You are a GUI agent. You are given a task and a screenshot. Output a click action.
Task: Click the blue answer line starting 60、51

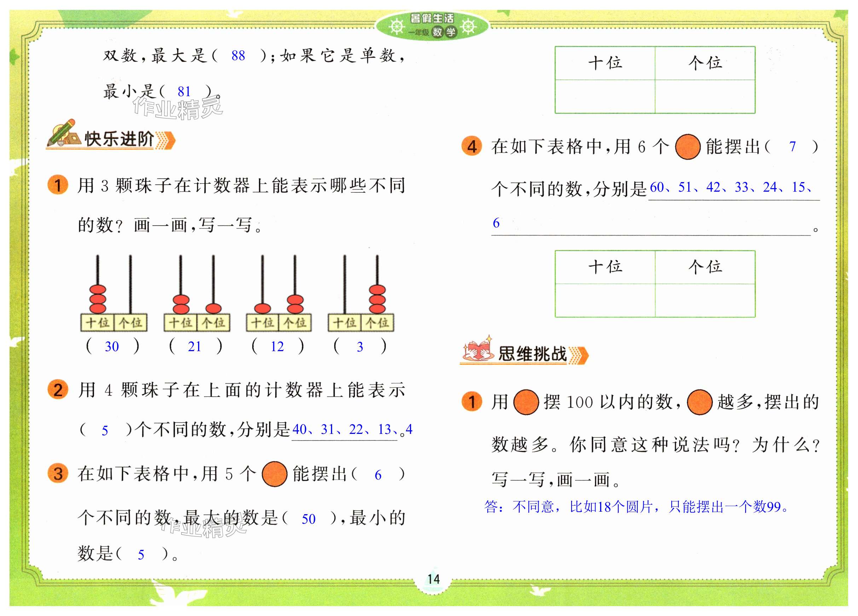tap(731, 187)
